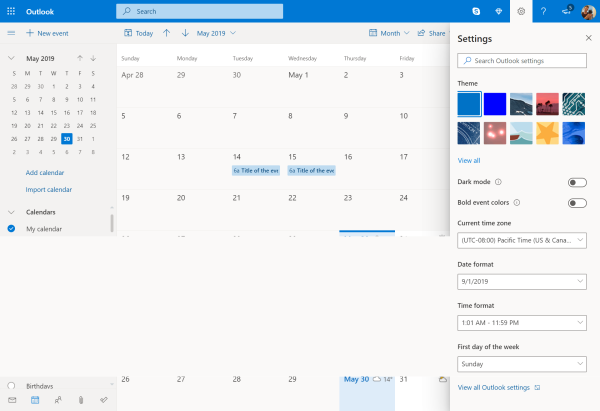This screenshot has width=600, height=411.
Task: Turn on Bold event colors
Action: click(x=576, y=203)
